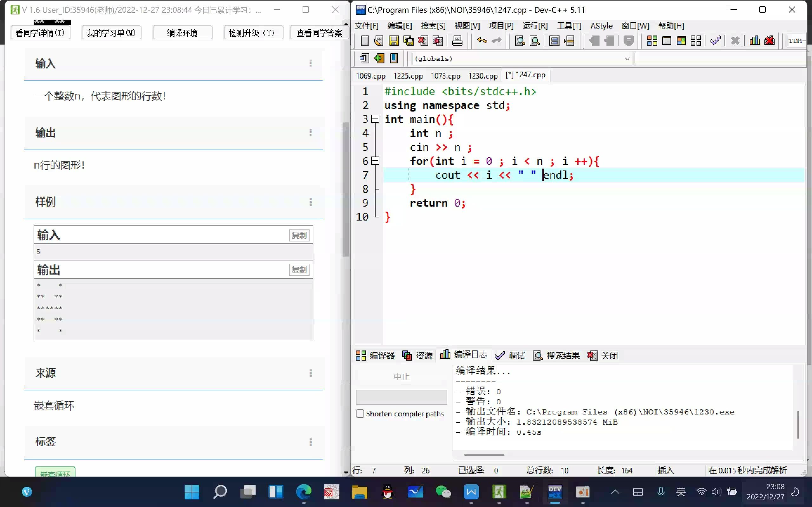Click the profile analysis bar chart icon
The height and width of the screenshot is (507, 812).
coord(755,41)
